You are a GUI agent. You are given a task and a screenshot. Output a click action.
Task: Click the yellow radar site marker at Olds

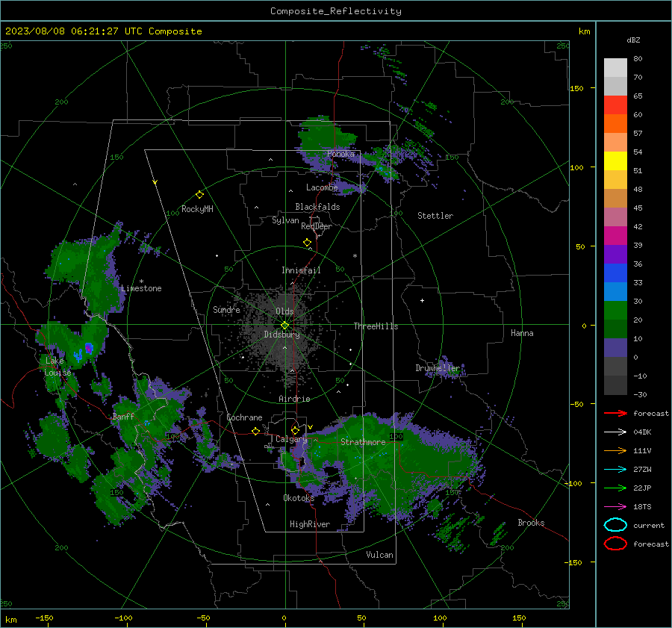pyautogui.click(x=285, y=325)
